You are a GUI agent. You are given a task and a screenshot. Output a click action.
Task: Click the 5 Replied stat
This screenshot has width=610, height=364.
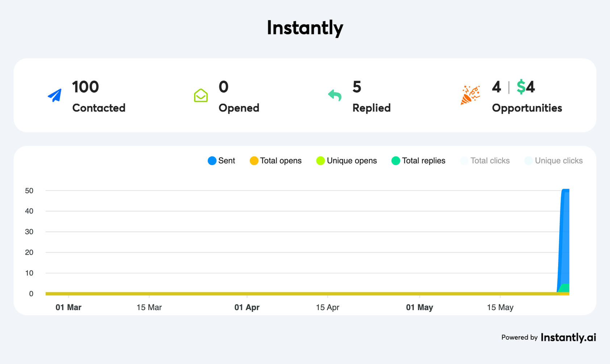pyautogui.click(x=357, y=87)
